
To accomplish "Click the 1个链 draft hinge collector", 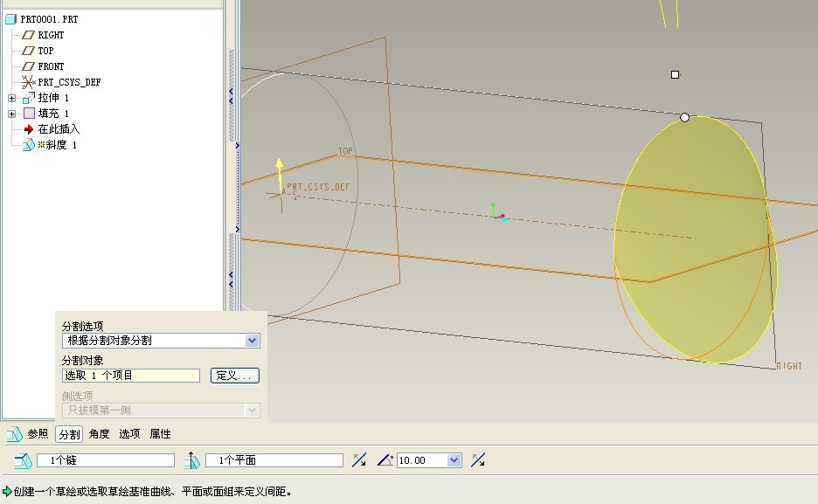I will coord(106,460).
